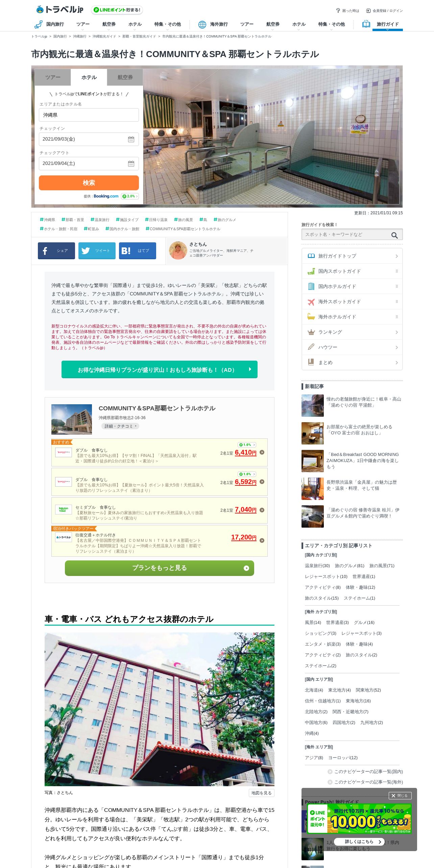Click the author さとちん avatar
434x868 pixels.
point(178,250)
